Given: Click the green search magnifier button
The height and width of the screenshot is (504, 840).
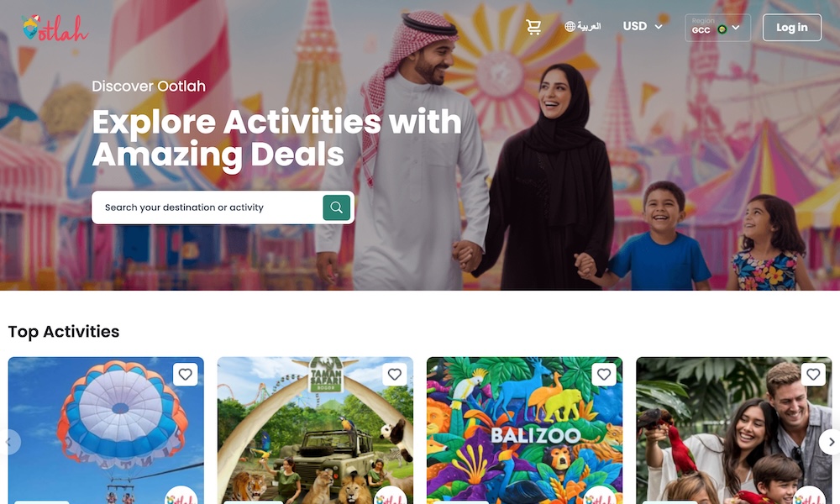Looking at the screenshot, I should 337,207.
